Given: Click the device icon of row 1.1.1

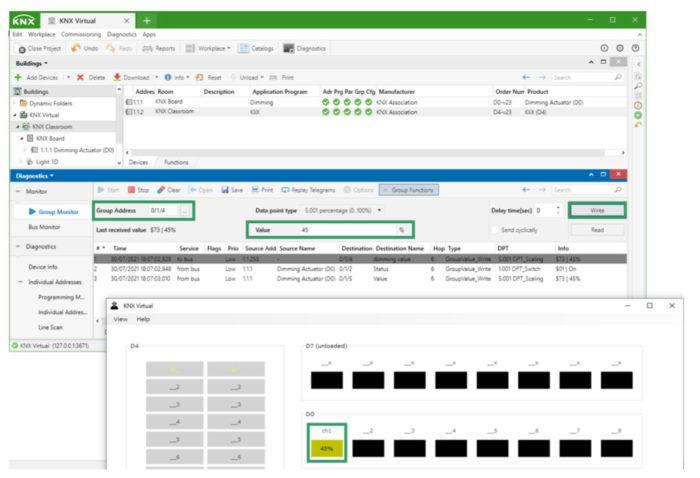Looking at the screenshot, I should (x=129, y=102).
